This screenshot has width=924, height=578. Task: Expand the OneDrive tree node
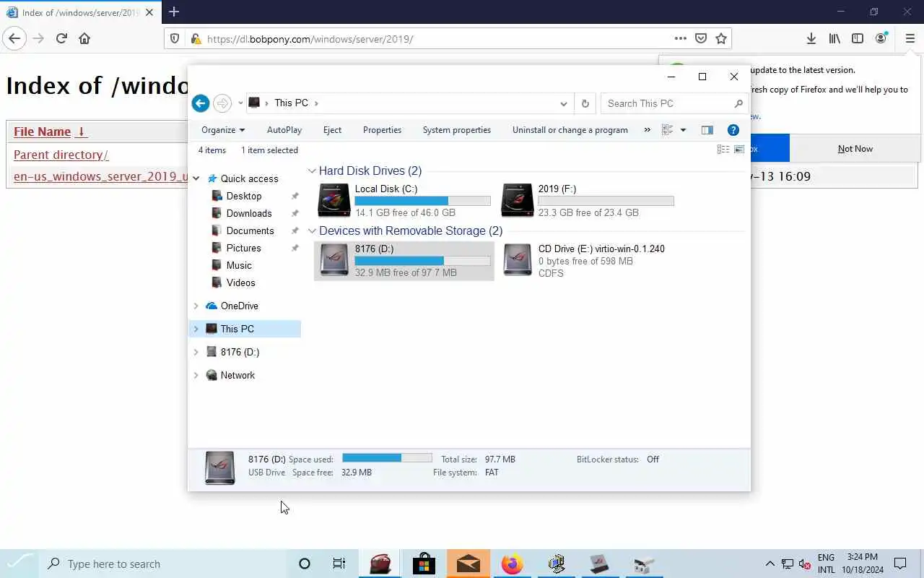[x=196, y=306]
